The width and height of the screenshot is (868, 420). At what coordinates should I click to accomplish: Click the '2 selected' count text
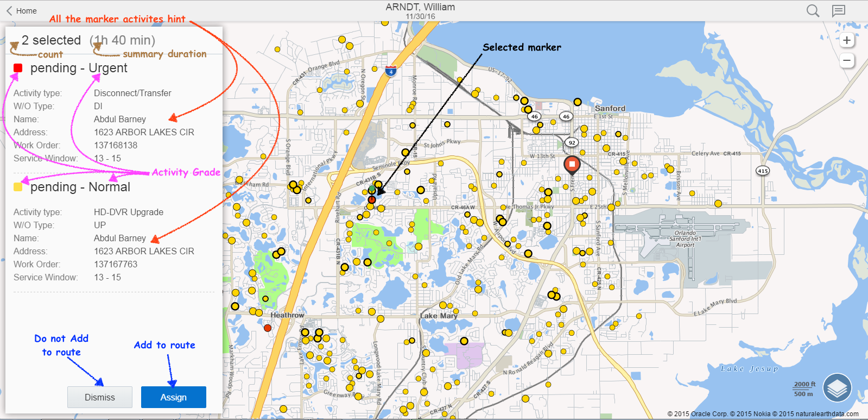tap(51, 40)
